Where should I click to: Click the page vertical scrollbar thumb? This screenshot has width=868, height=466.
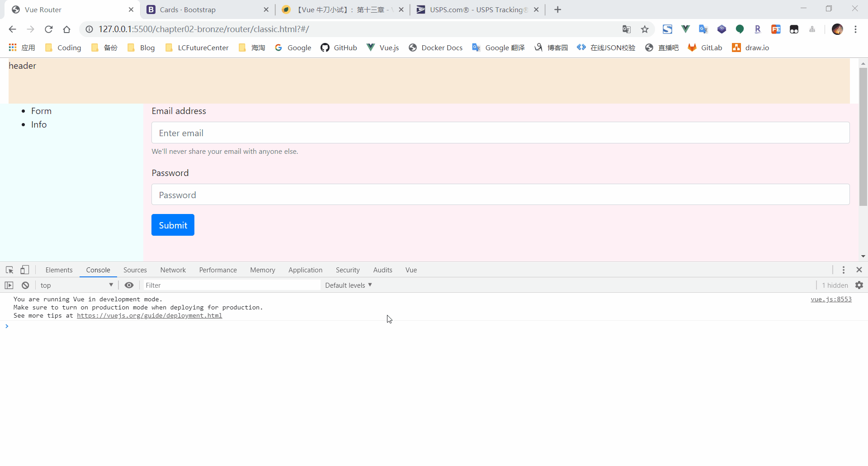click(863, 137)
